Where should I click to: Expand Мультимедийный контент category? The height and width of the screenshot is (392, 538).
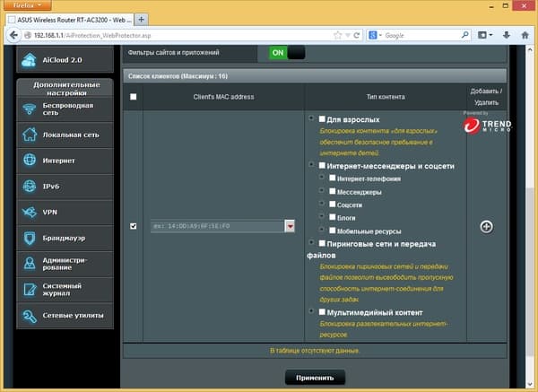click(x=311, y=311)
